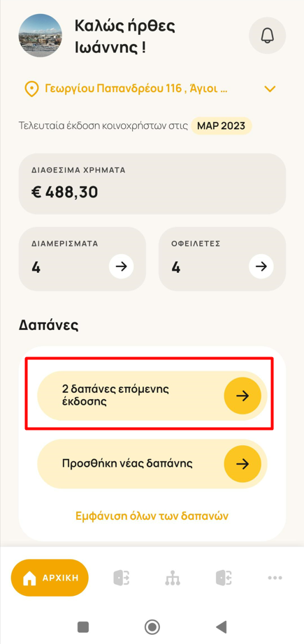Tap the profile avatar photo
304x644 pixels.
(x=41, y=36)
